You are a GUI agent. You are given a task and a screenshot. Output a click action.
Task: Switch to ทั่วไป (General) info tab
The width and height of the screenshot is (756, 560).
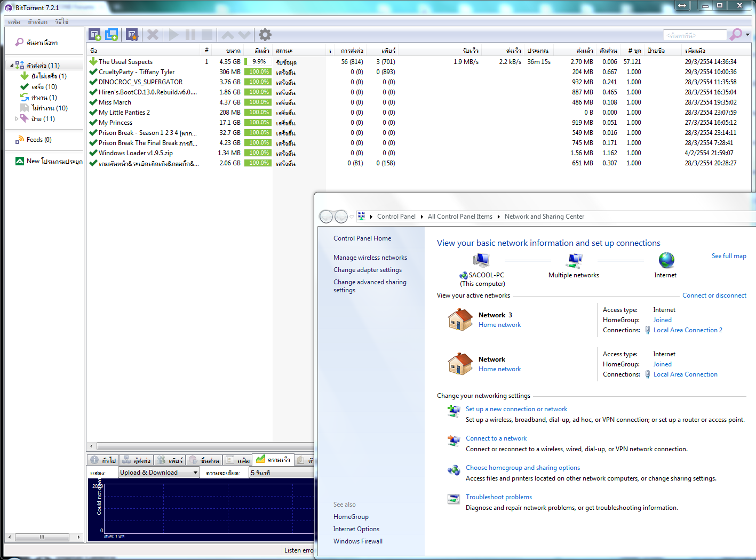[x=104, y=460]
